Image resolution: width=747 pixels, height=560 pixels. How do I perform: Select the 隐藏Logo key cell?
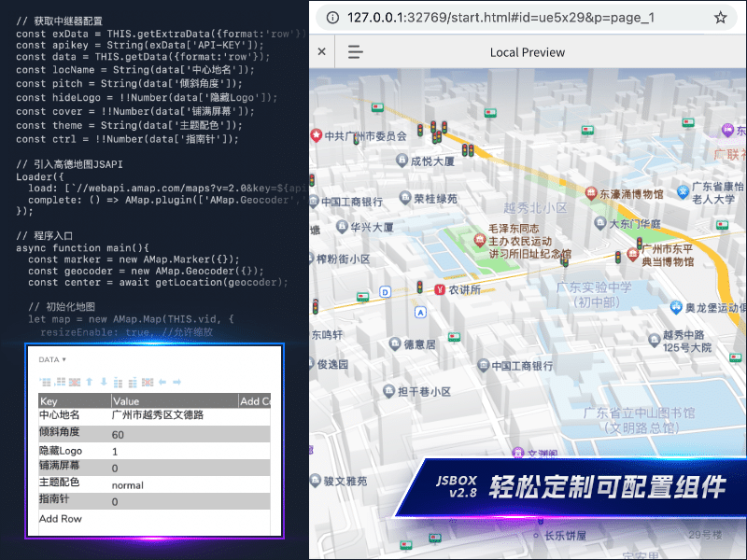pos(75,451)
